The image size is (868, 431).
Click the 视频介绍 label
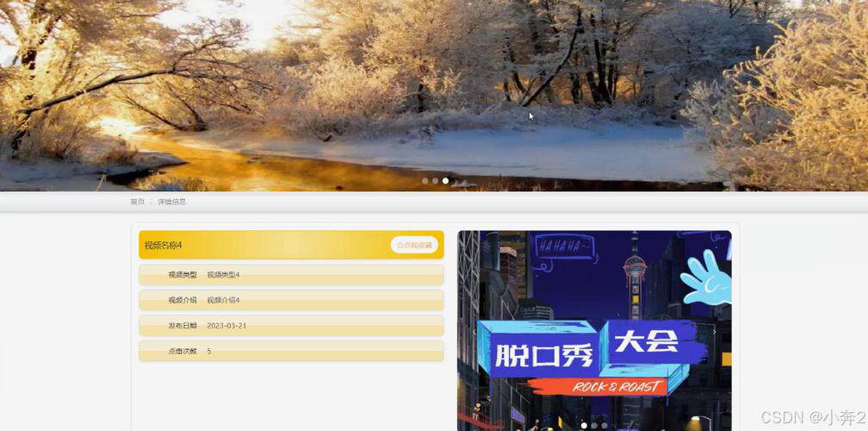click(183, 300)
